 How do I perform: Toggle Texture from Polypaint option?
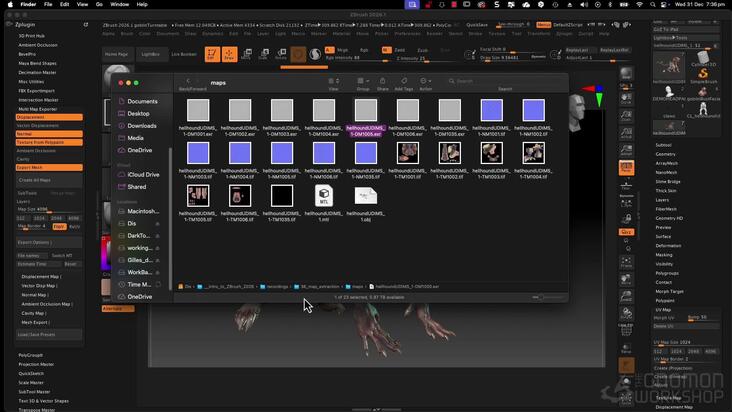49,142
